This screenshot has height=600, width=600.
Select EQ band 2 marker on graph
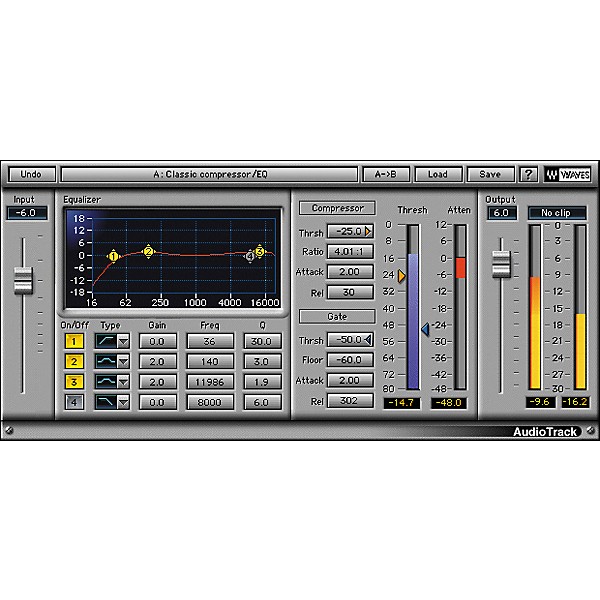(x=148, y=252)
